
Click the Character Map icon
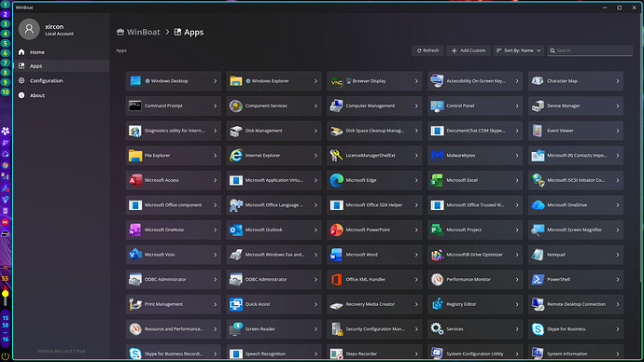(538, 81)
